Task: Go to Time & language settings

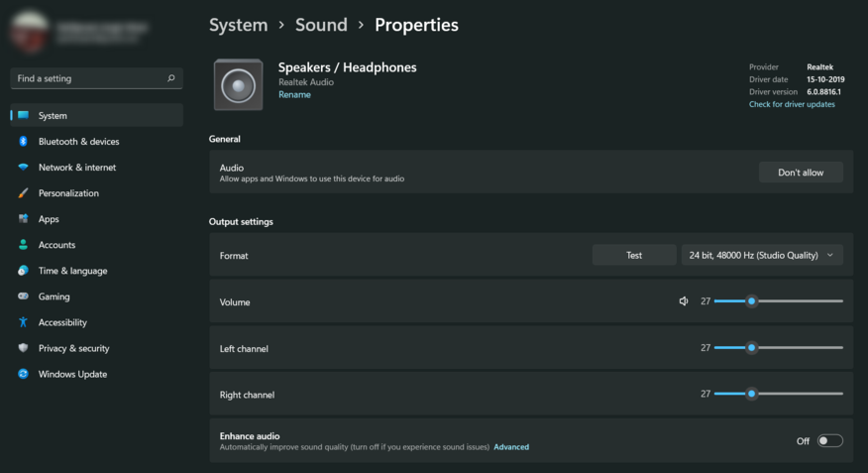Action: tap(72, 271)
